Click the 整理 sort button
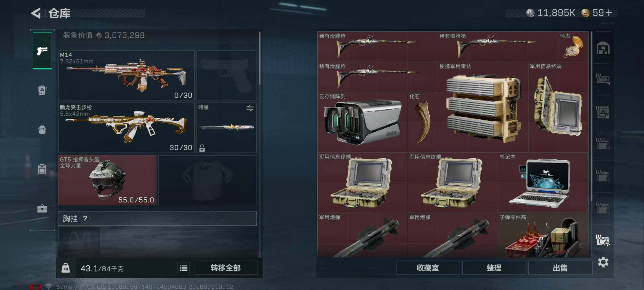 (494, 268)
